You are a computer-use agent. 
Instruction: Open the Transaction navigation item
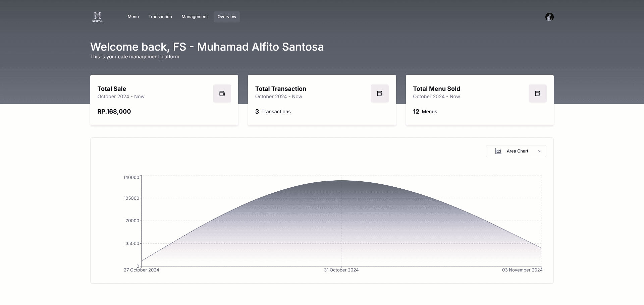[160, 17]
